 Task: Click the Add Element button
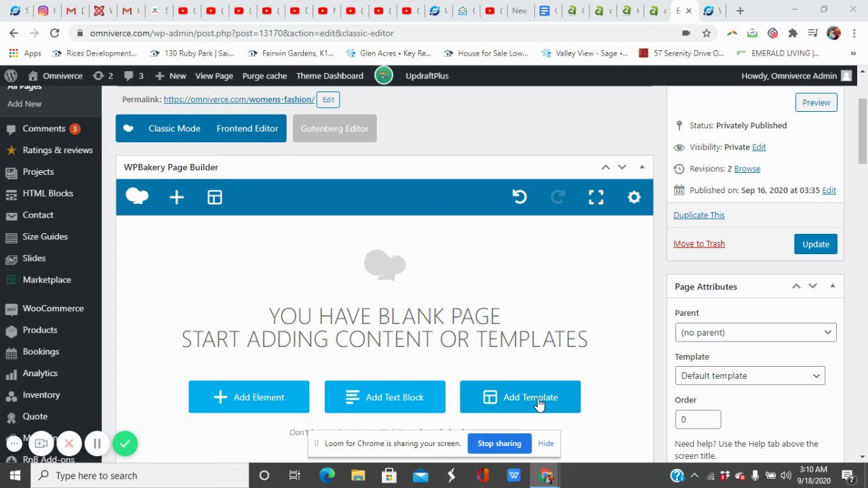pos(249,397)
